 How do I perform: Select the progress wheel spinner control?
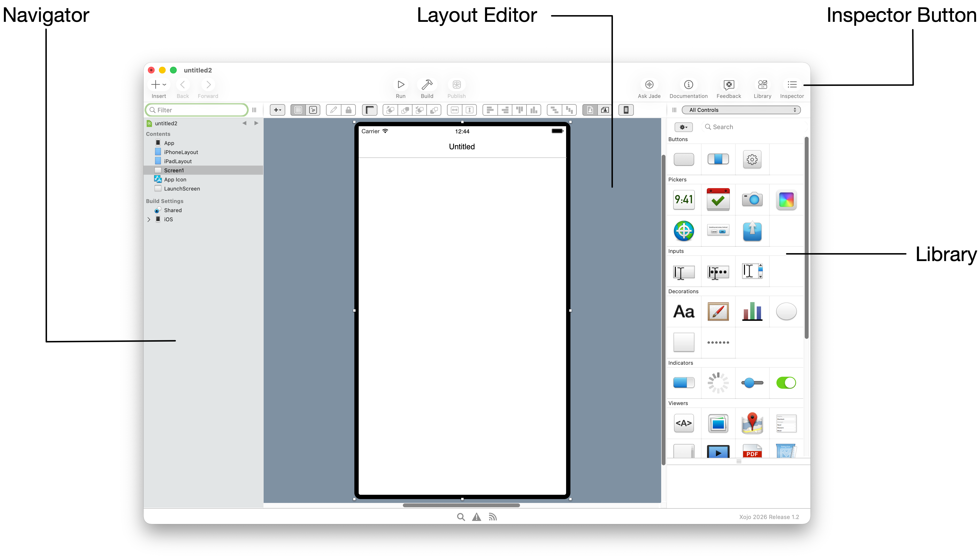(718, 383)
